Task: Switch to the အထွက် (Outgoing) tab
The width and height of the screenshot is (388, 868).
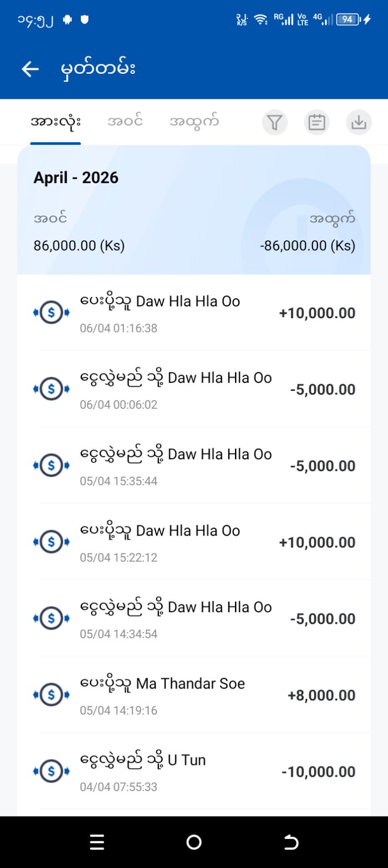Action: pos(194,122)
